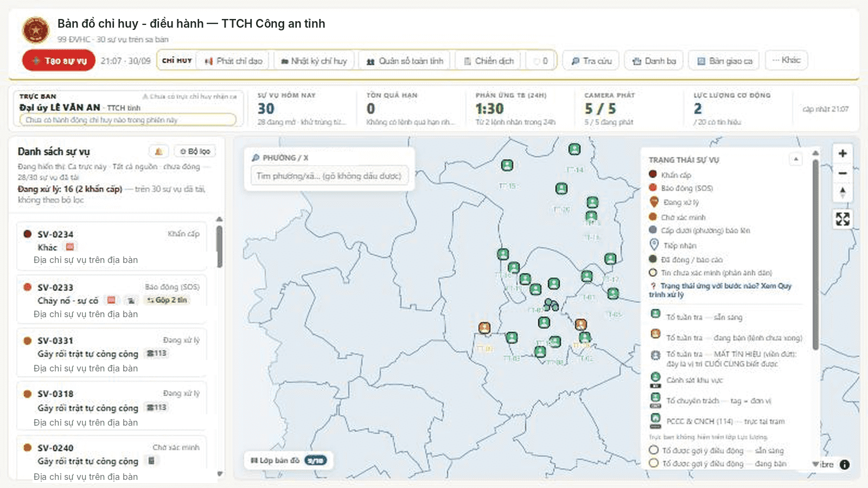
Task: Click the Tổ tuần tra sẵn sàng legend icon
Action: coord(655,314)
